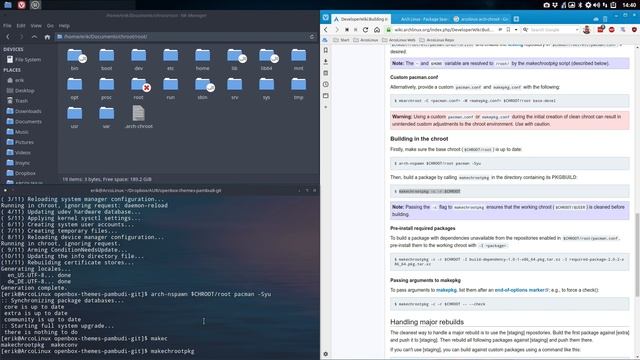The width and height of the screenshot is (640, 360).
Task: Go forward in the file manager
Action: click(21, 37)
